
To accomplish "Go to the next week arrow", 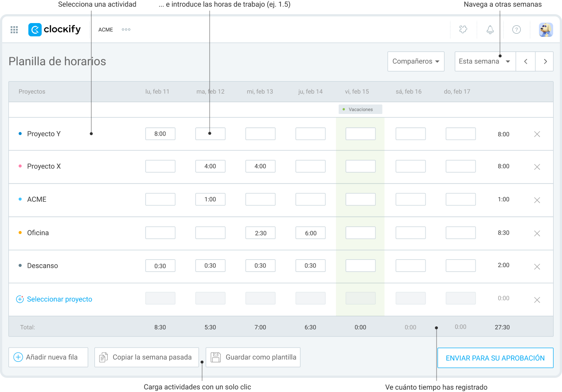I will (545, 62).
